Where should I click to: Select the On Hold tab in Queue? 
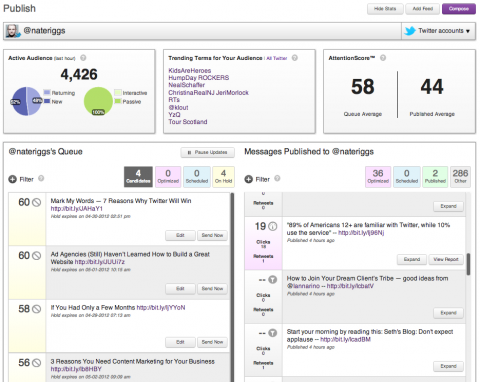pyautogui.click(x=223, y=177)
